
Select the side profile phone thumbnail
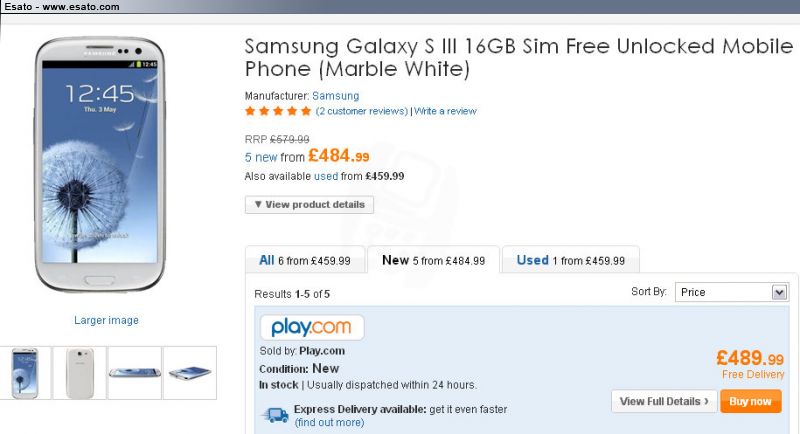point(135,373)
